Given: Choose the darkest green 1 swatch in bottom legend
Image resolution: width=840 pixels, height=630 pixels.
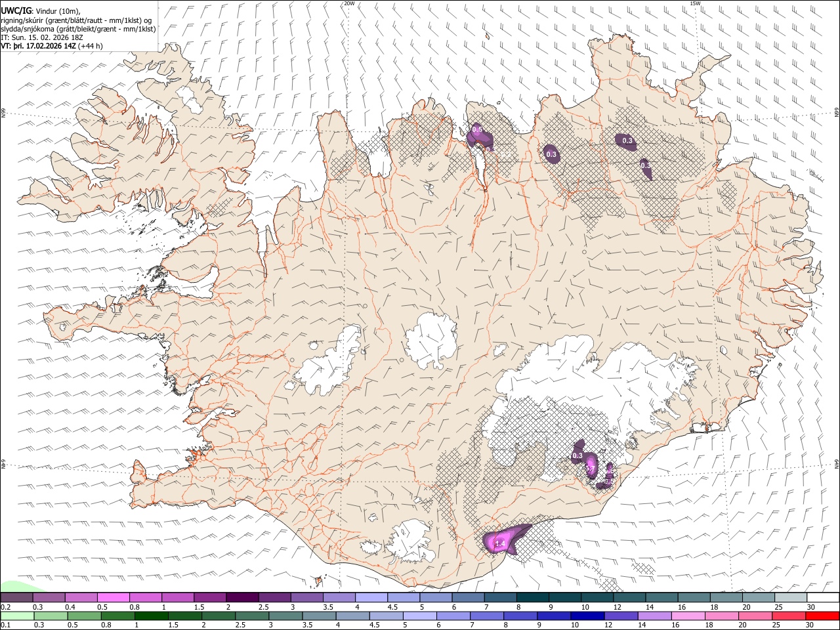Looking at the screenshot, I should point(151,616).
